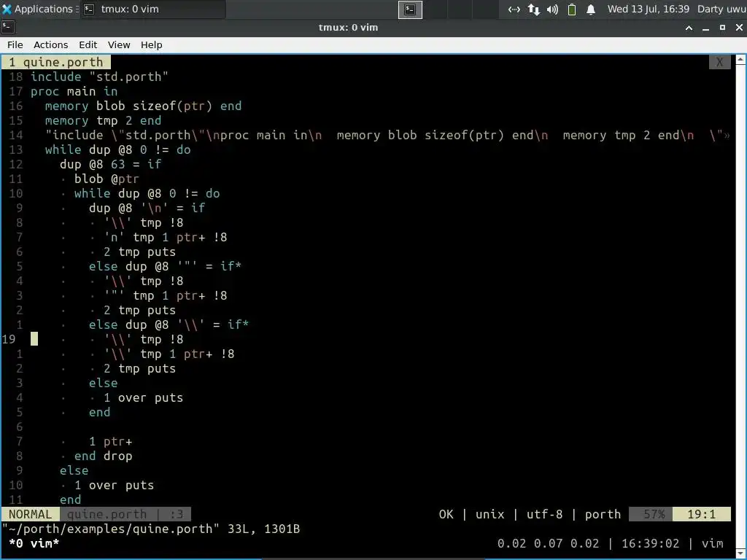Open the volume speaker tray icon

click(553, 9)
